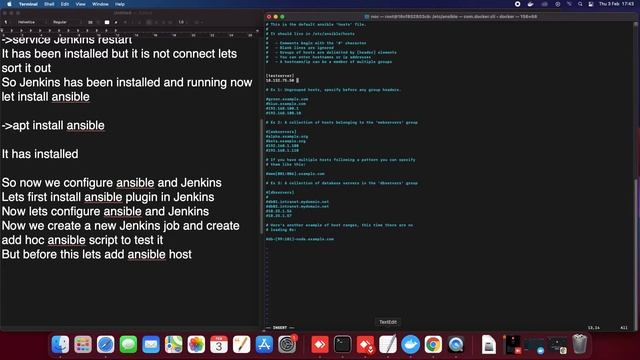Open Docker whale menu bar icon
640x360 pixels.
530,4
